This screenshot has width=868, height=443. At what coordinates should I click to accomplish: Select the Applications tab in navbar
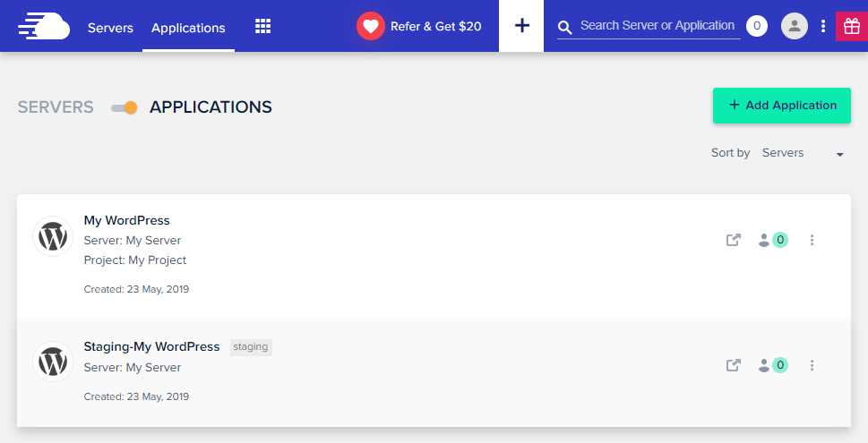(188, 28)
